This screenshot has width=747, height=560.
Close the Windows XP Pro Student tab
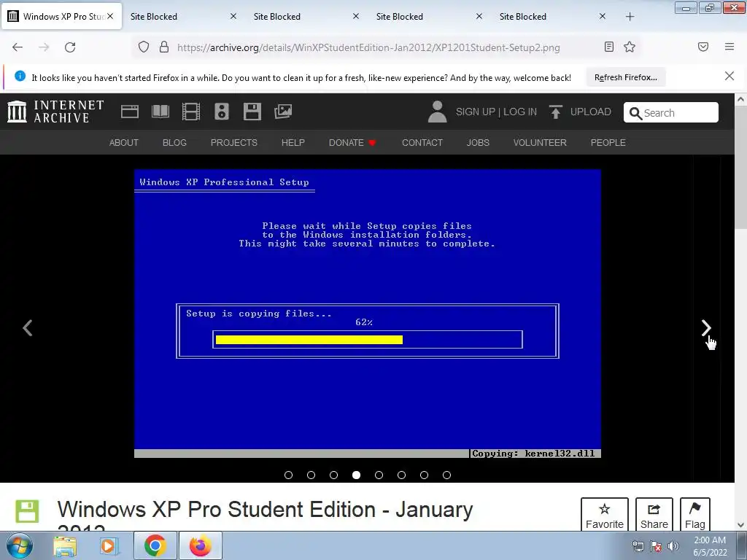point(110,16)
